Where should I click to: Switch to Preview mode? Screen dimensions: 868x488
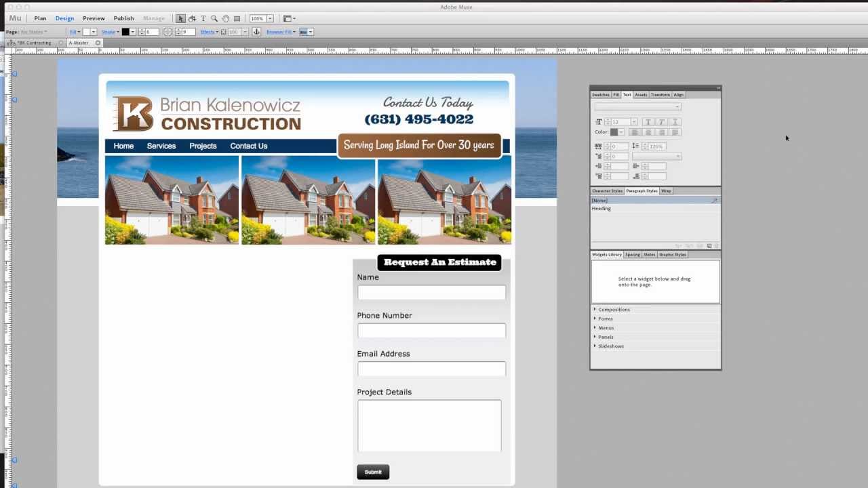coord(94,18)
